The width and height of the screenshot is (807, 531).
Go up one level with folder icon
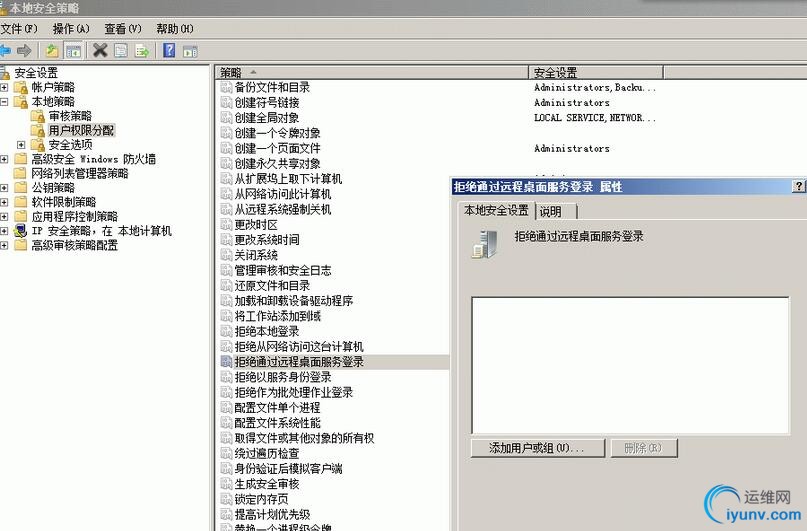pos(52,50)
